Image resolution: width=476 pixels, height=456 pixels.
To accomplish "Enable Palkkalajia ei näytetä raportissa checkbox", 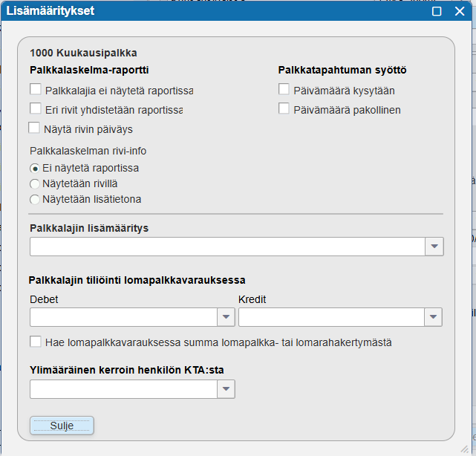I will pos(36,90).
